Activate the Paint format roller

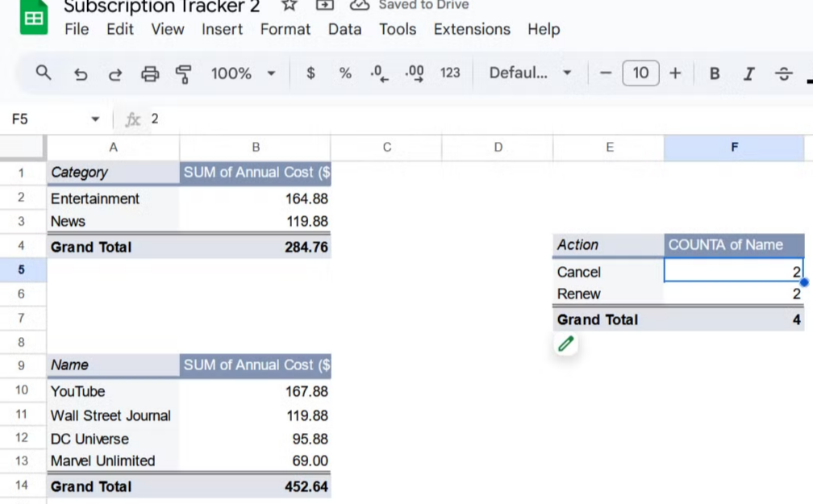pyautogui.click(x=183, y=74)
